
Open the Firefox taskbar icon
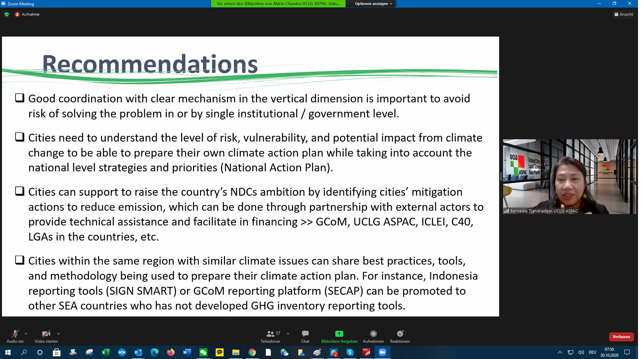171,352
